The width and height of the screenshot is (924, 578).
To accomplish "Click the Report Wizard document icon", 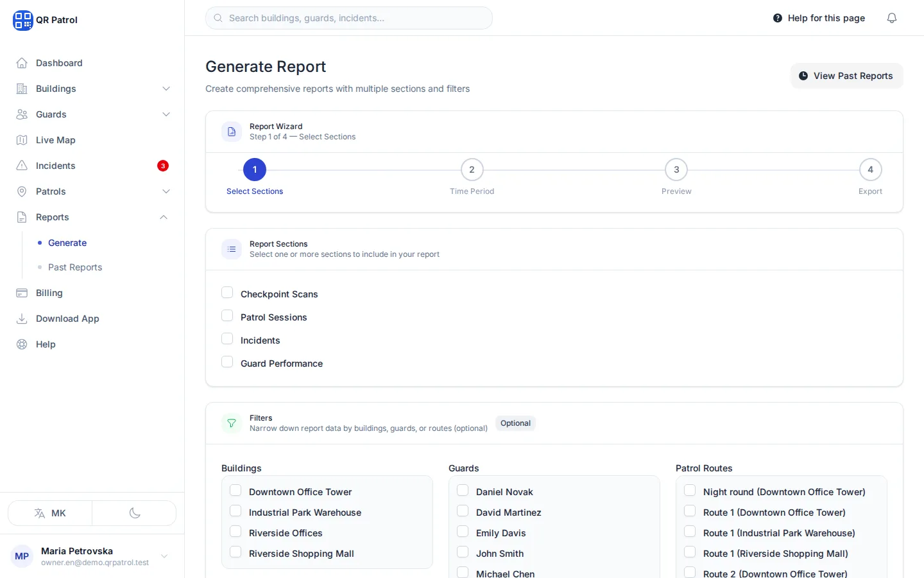I will click(232, 132).
